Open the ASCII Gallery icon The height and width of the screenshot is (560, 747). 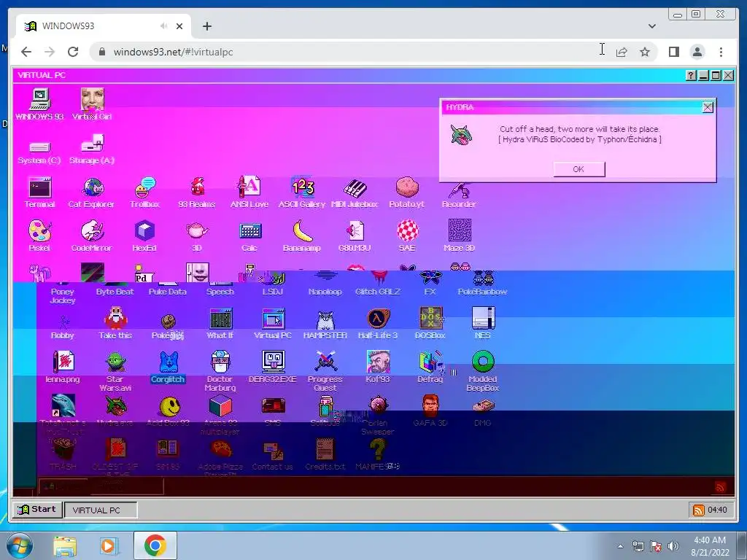(x=302, y=187)
